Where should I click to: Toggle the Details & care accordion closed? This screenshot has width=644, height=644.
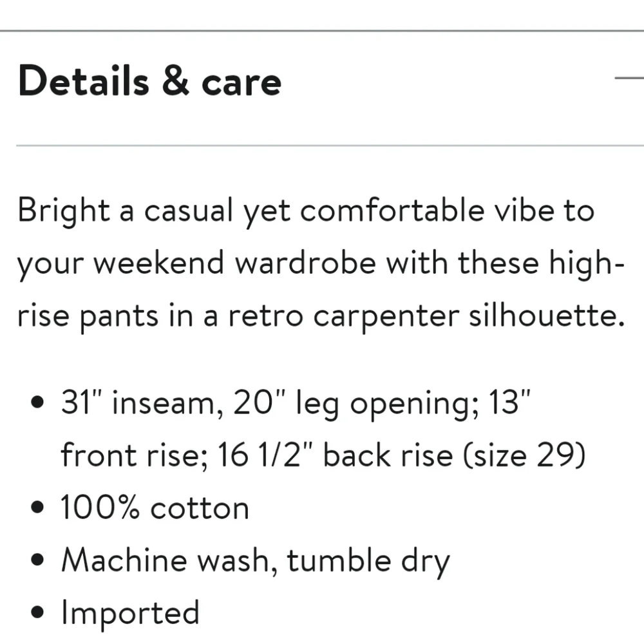[x=627, y=77]
